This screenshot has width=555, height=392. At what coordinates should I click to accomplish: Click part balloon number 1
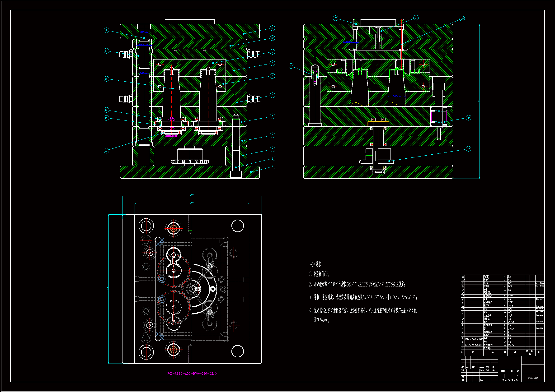(272, 167)
